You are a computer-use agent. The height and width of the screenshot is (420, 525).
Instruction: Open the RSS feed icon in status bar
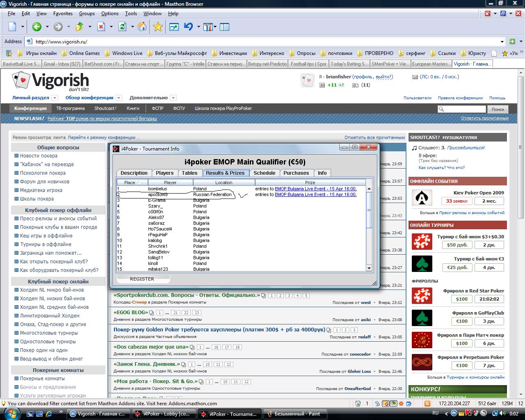[x=427, y=403]
